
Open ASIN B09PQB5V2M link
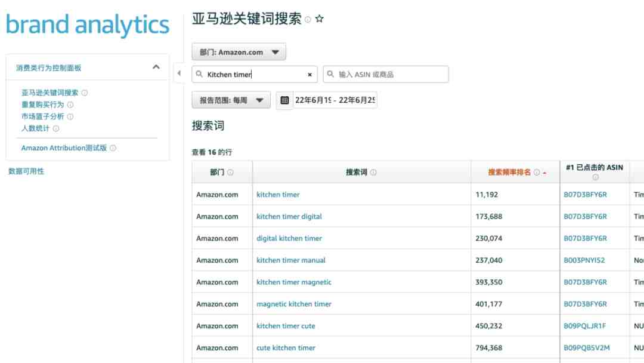pyautogui.click(x=587, y=348)
